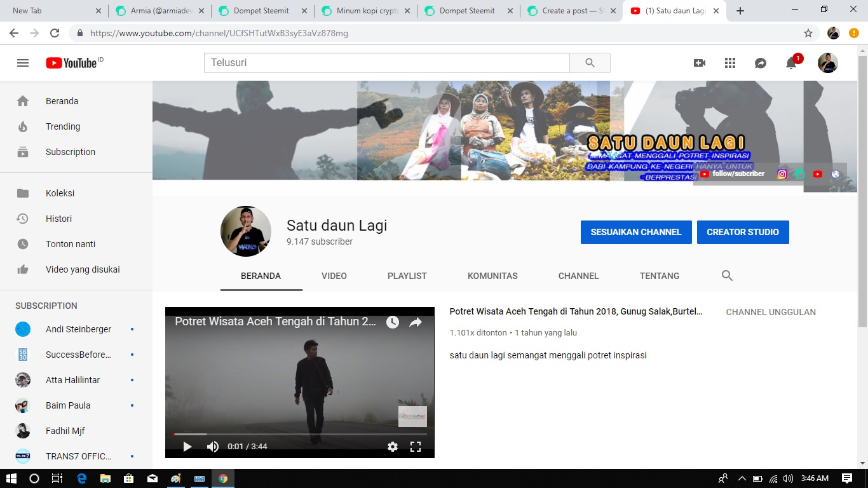Viewport: 868px width, 488px height.
Task: Mute the video with the speaker icon
Action: [213, 447]
